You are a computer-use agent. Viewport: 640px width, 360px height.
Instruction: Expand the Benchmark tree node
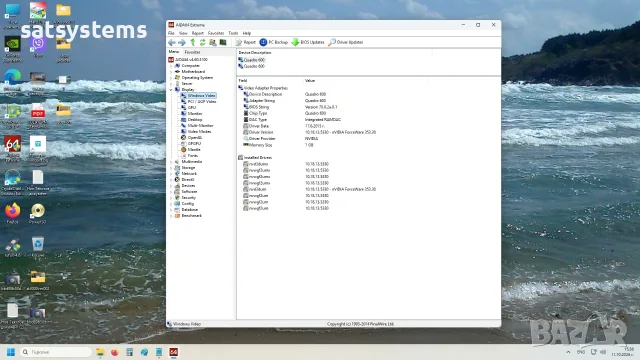click(171, 216)
